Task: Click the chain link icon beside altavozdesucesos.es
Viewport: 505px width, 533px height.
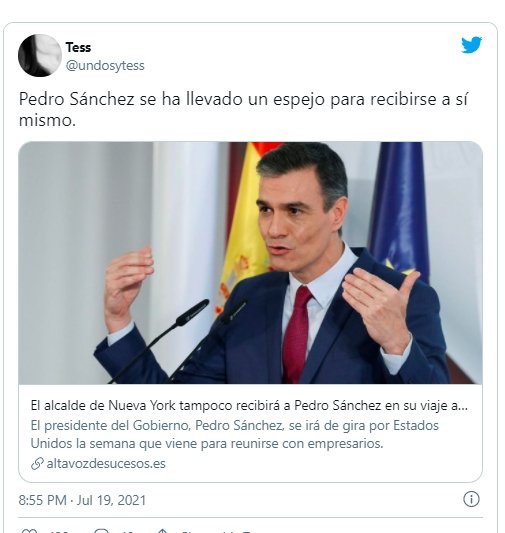Action: [37, 464]
